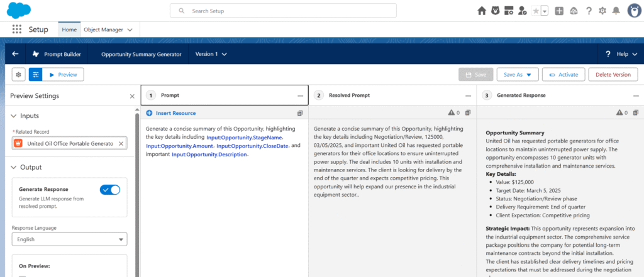Switch to the Object Manager tab
The image size is (644, 277).
[x=108, y=30]
